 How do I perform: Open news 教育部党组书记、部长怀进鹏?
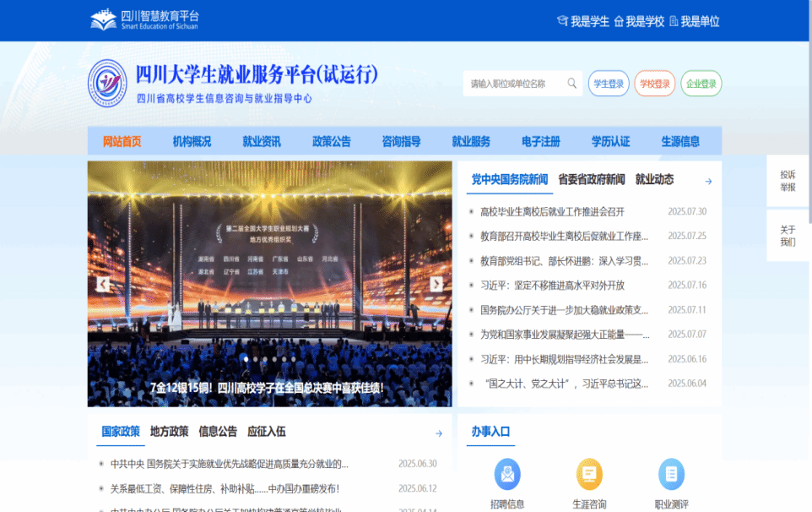565,261
